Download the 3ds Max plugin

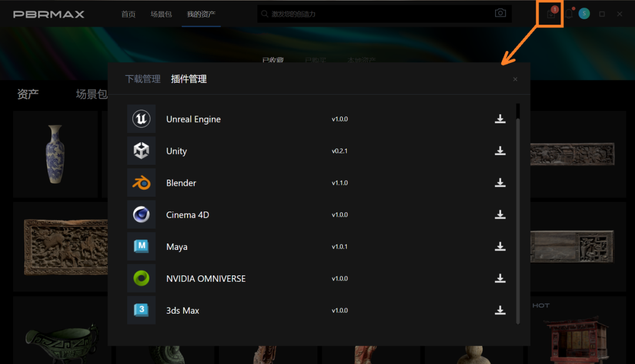tap(500, 310)
